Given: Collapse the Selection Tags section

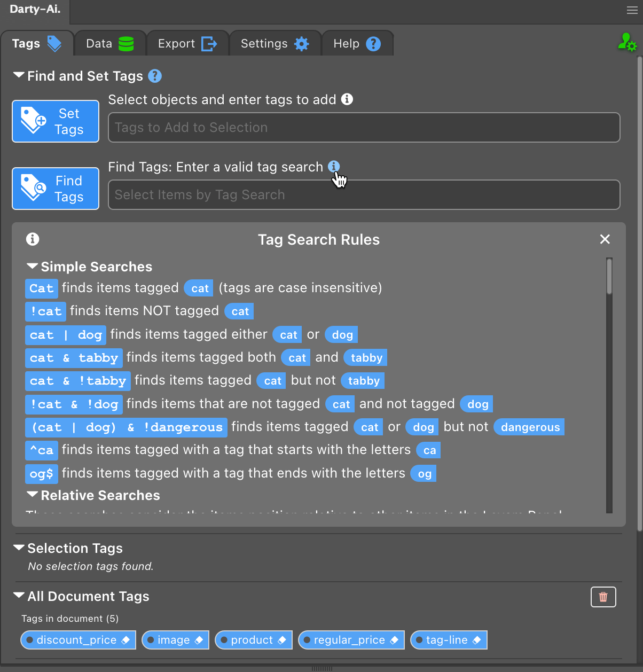Looking at the screenshot, I should [19, 548].
